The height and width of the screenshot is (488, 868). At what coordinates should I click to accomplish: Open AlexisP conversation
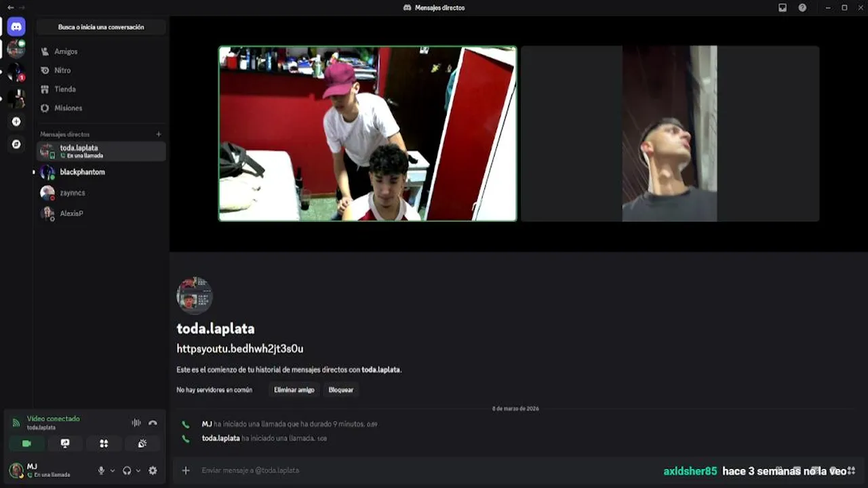100,213
